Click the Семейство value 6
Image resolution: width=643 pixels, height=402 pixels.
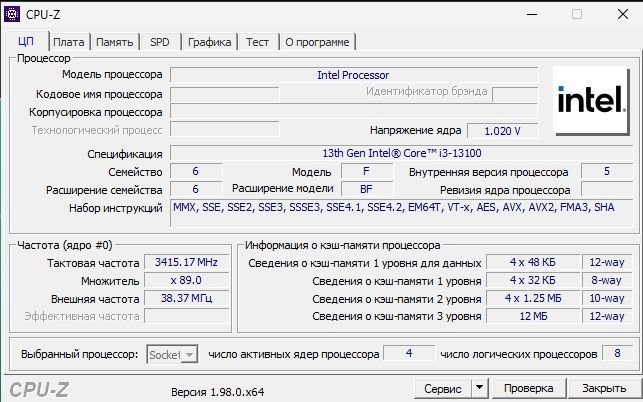point(196,171)
